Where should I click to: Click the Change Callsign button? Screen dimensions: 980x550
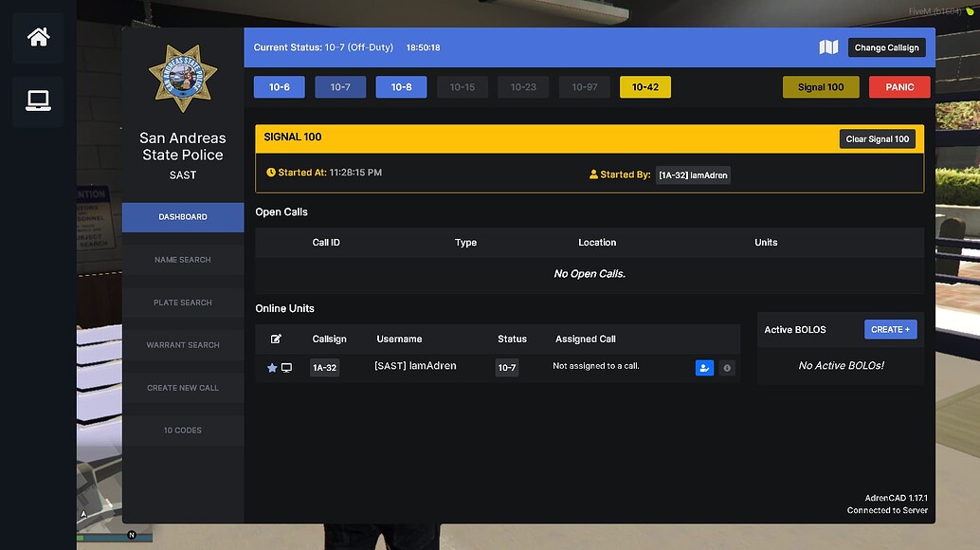point(886,47)
